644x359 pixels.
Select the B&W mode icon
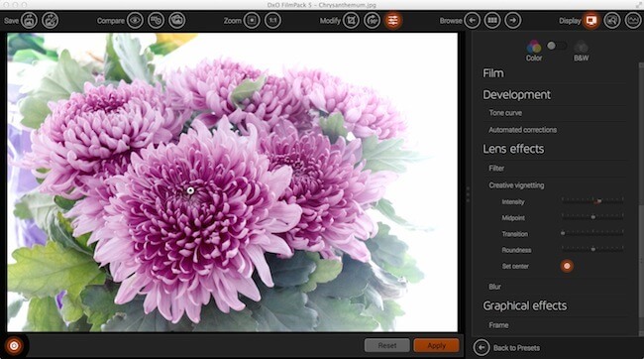[582, 47]
